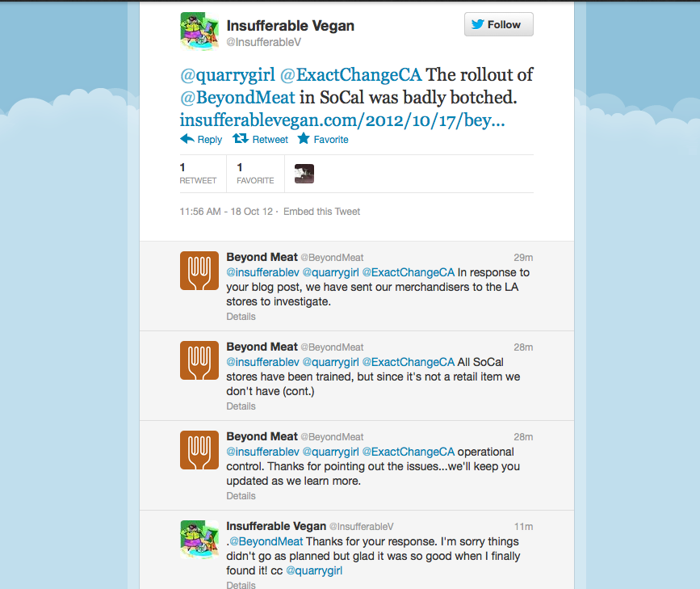Open the @BeyondMeat mention in main tweet

pos(237,98)
